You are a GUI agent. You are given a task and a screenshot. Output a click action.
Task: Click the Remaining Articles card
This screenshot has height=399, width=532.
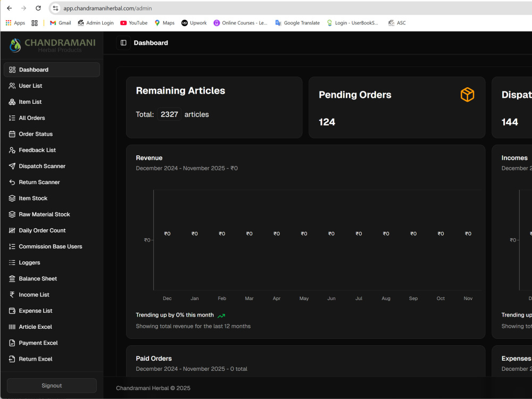pos(214,107)
